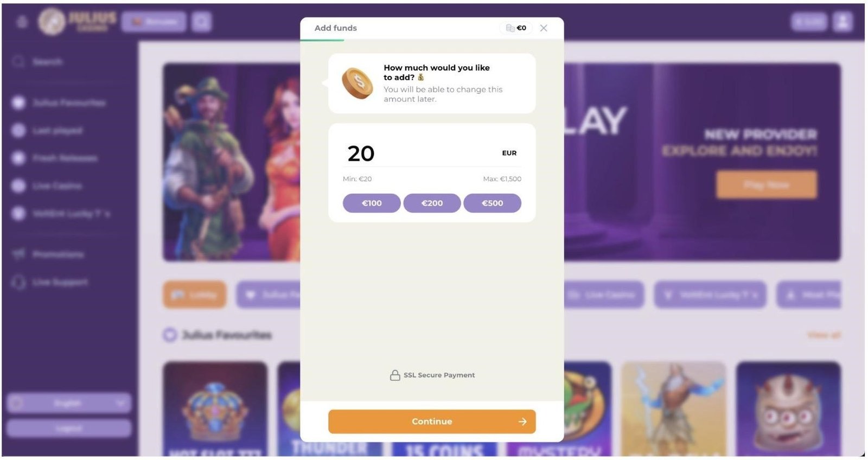
Task: Expand the language dropdown in sidebar
Action: click(x=69, y=403)
